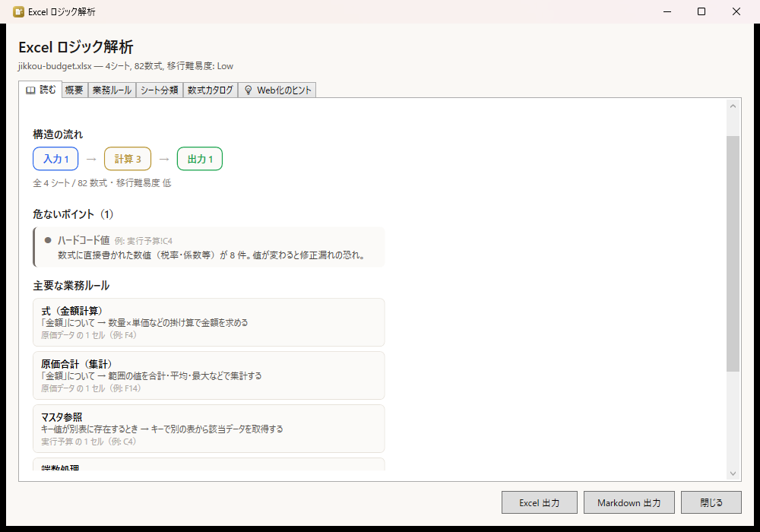Export with Markdown 出力 button
The height and width of the screenshot is (532, 760).
click(629, 503)
